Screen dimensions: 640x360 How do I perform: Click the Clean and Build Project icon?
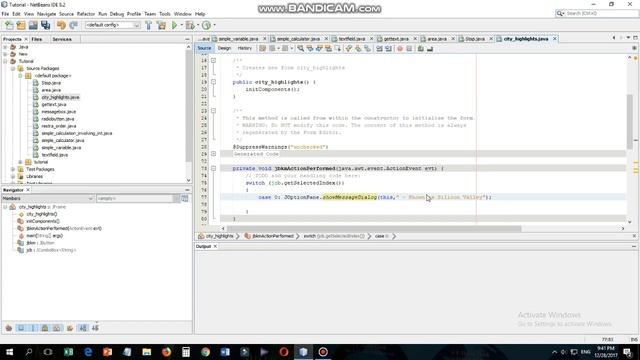[162, 25]
